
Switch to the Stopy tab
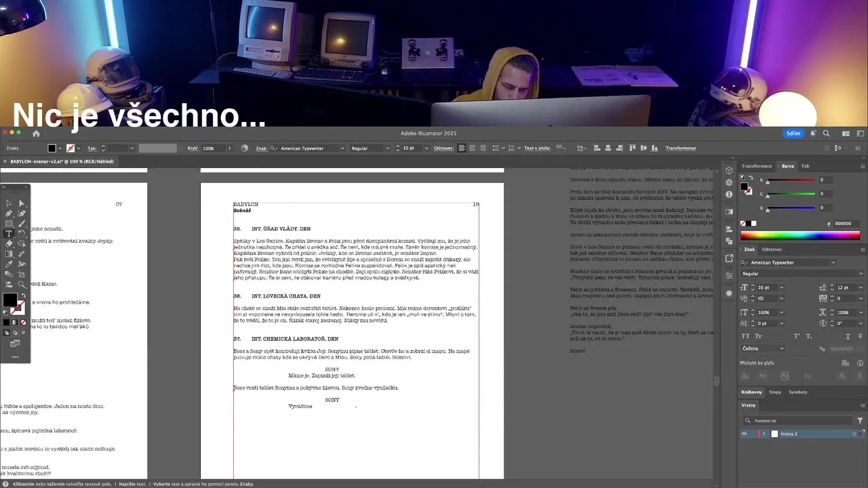pos(775,392)
